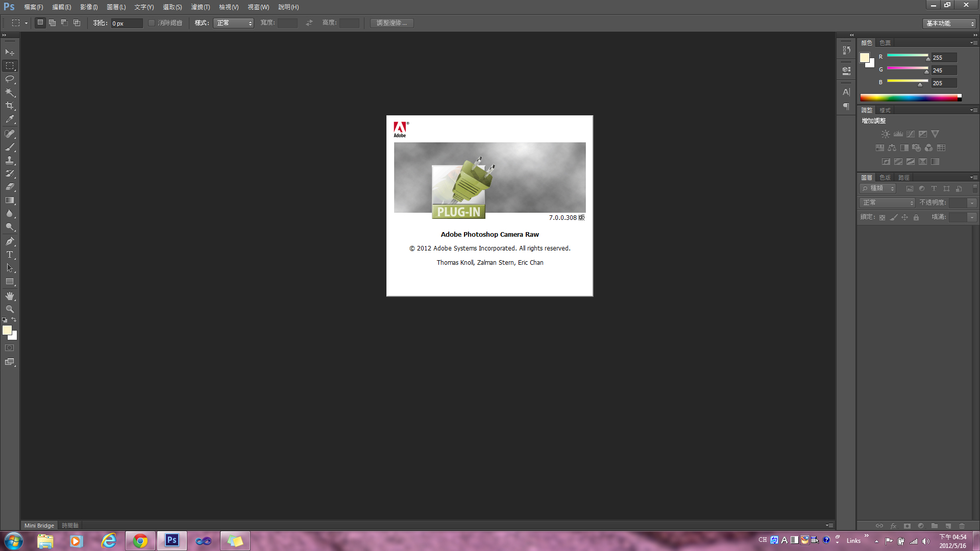This screenshot has width=980, height=551.
Task: Enable Add to Selection mode
Action: click(52, 22)
